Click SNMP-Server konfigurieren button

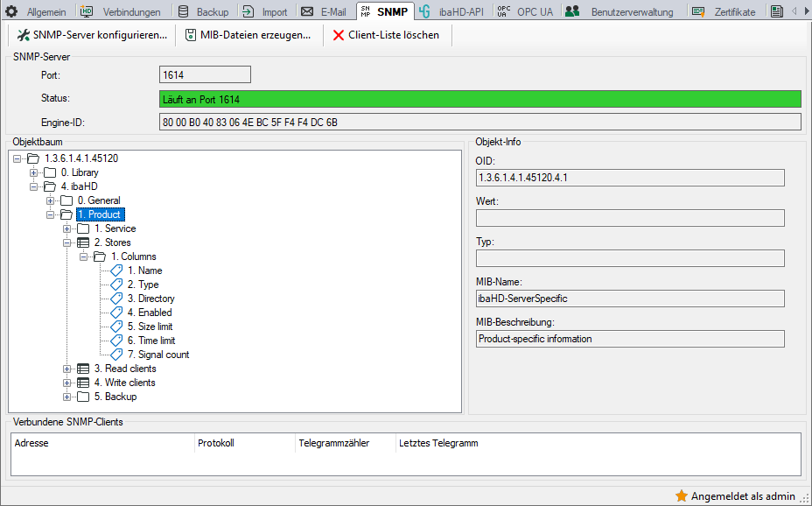[x=92, y=35]
